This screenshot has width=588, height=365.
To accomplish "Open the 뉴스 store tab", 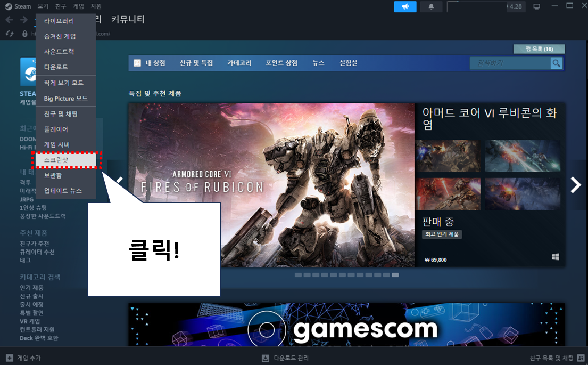I will (318, 63).
